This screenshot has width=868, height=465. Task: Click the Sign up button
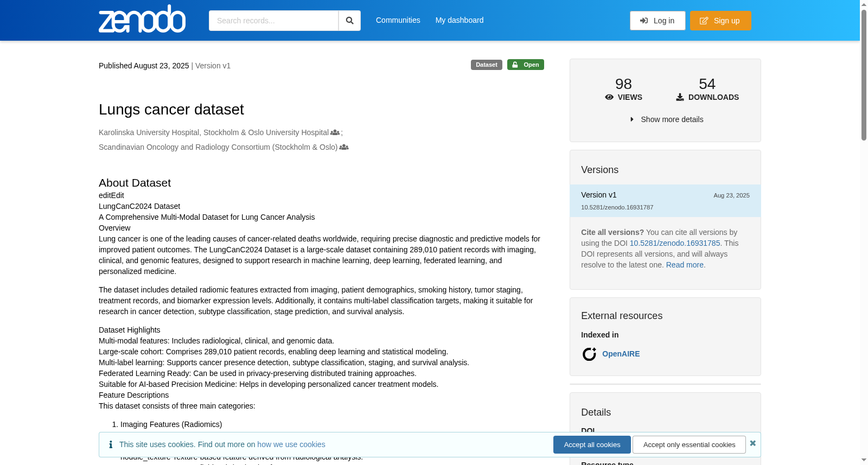[x=720, y=21]
